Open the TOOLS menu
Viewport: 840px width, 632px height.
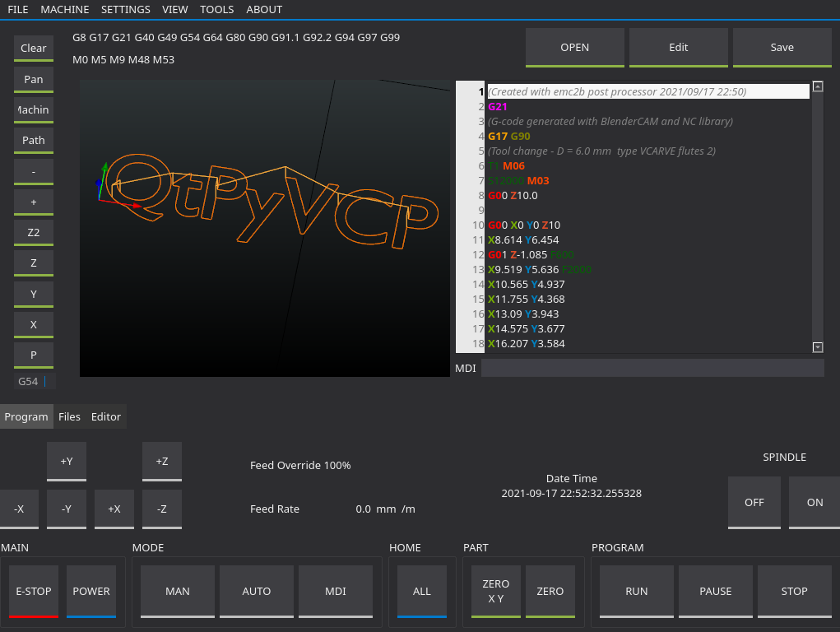point(216,10)
